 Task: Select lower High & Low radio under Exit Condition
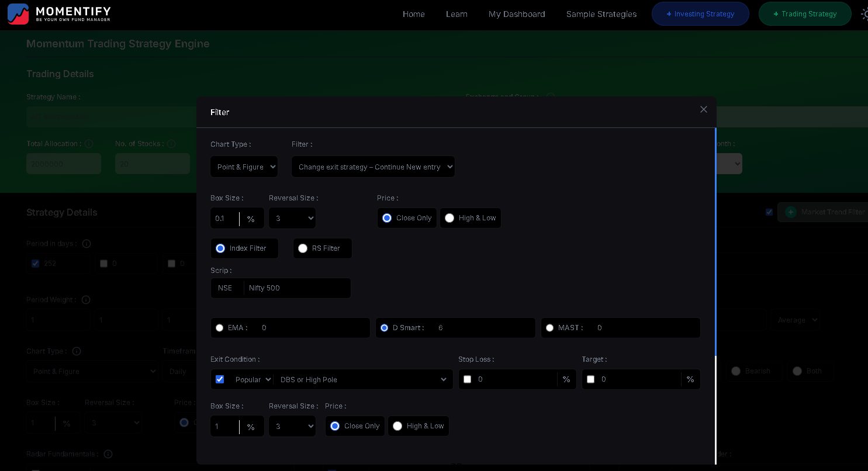(397, 426)
